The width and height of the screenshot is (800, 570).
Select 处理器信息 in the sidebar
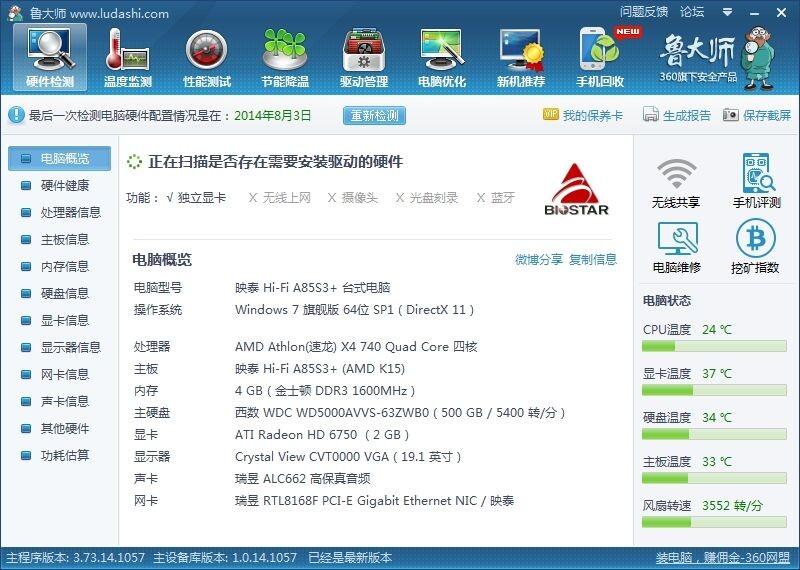pyautogui.click(x=70, y=212)
